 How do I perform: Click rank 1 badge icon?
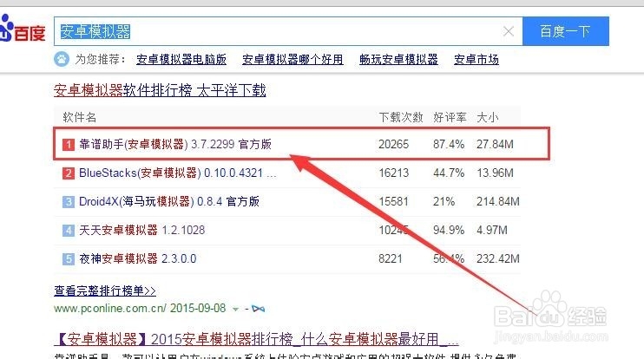(x=69, y=145)
